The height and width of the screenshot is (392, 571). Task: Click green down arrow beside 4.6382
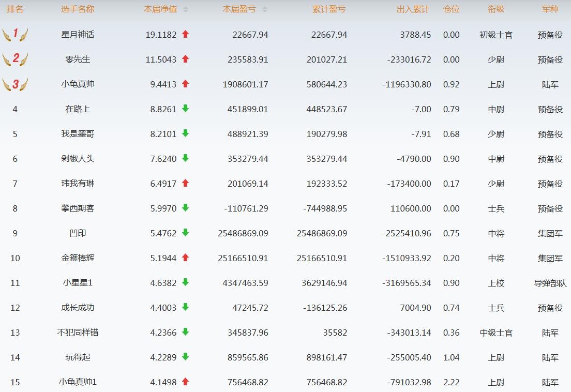pos(186,282)
